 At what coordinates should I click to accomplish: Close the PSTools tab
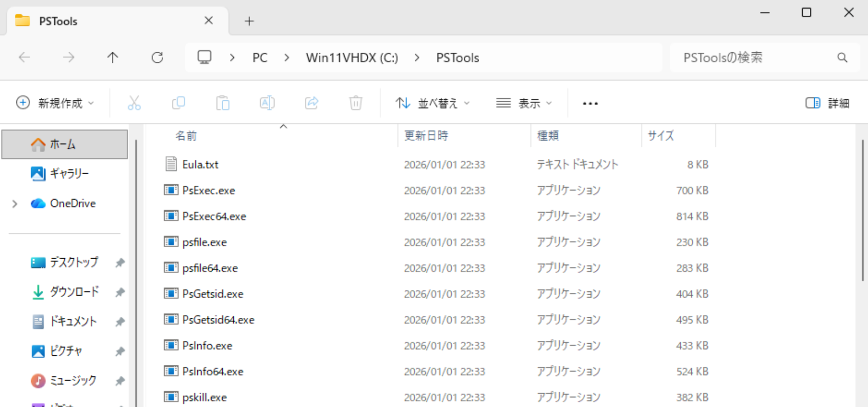208,21
